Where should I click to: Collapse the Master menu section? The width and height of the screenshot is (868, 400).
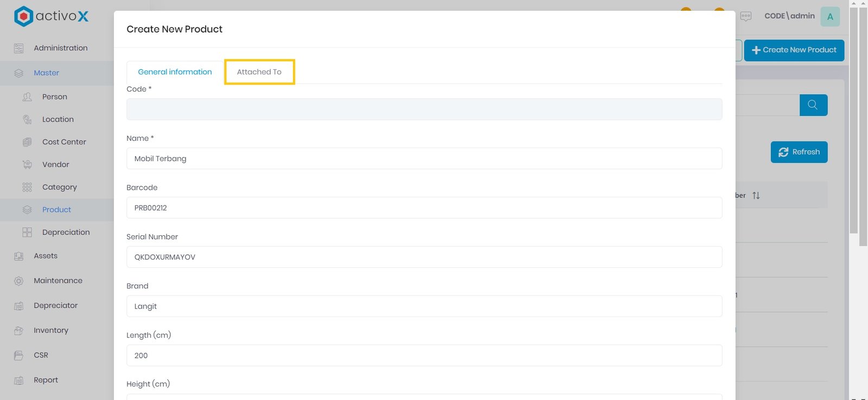[x=47, y=73]
